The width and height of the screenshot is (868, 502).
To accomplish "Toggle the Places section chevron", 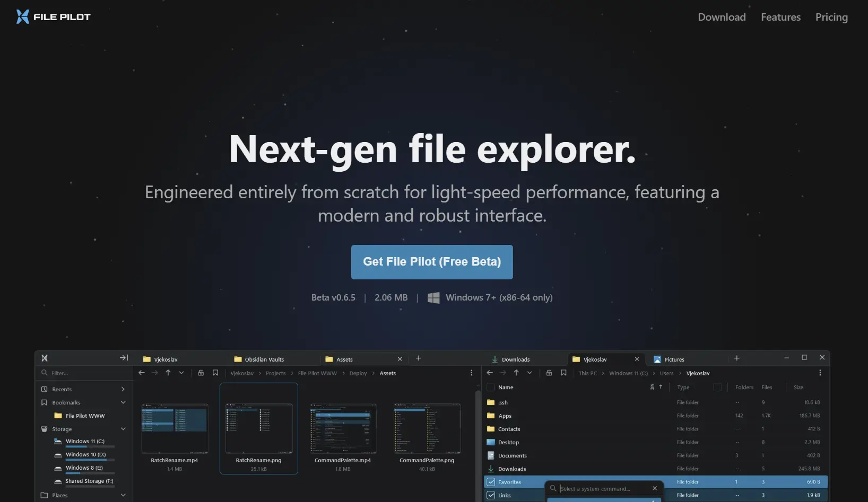I will (123, 495).
